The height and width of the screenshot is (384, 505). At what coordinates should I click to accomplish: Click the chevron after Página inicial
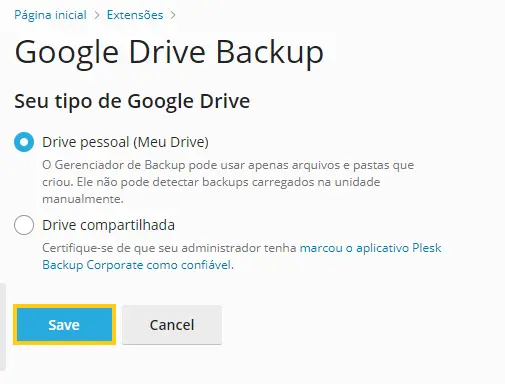click(97, 15)
